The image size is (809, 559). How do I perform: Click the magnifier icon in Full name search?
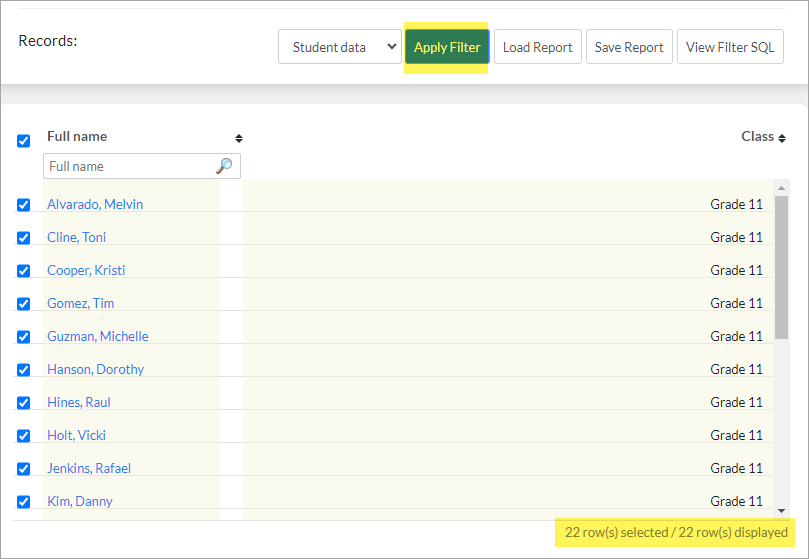[224, 166]
